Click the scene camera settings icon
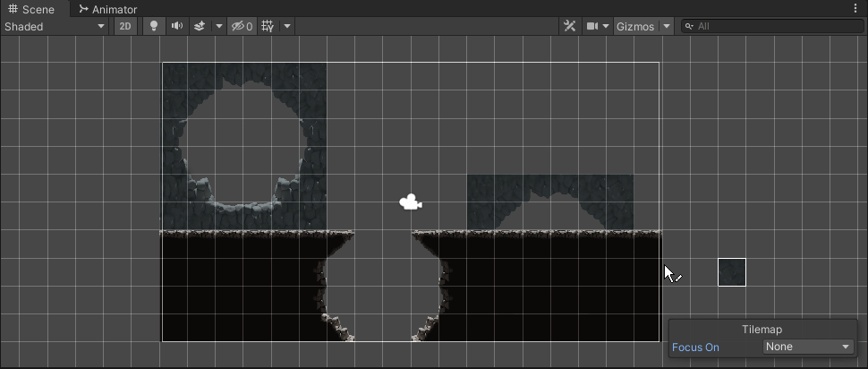The width and height of the screenshot is (868, 369). pos(592,26)
